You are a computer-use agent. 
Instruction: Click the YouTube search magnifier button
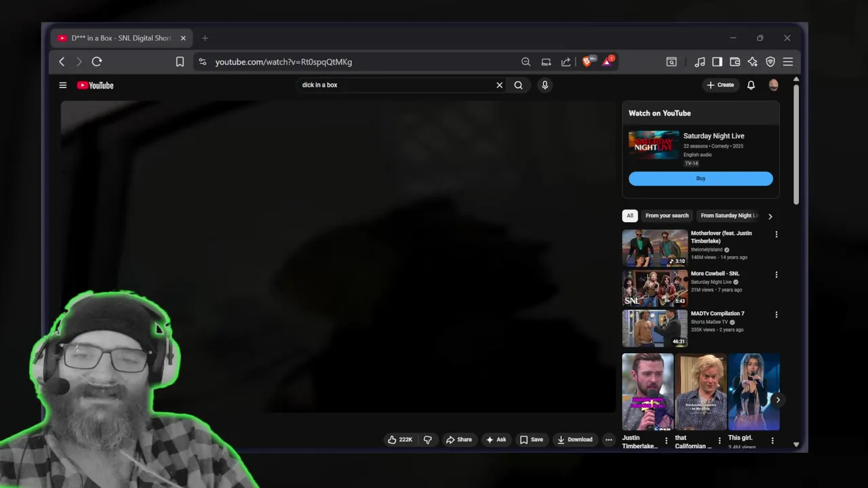click(518, 85)
